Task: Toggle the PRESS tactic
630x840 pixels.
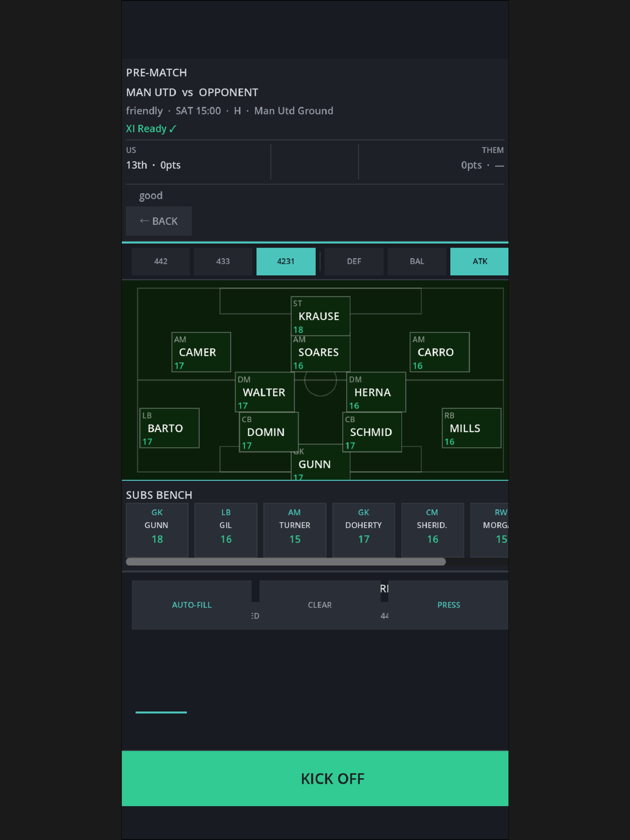Action: (448, 605)
